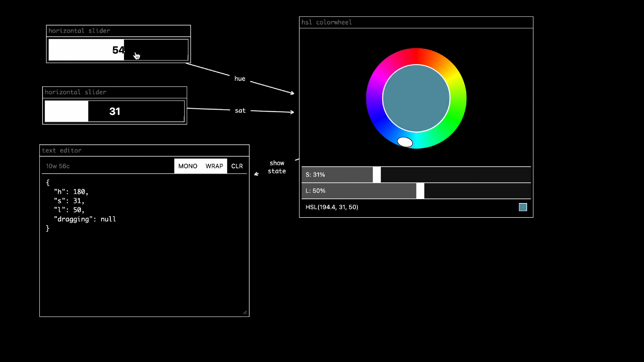This screenshot has width=644, height=362.
Task: Click inside the JSON text area
Action: pyautogui.click(x=145, y=257)
